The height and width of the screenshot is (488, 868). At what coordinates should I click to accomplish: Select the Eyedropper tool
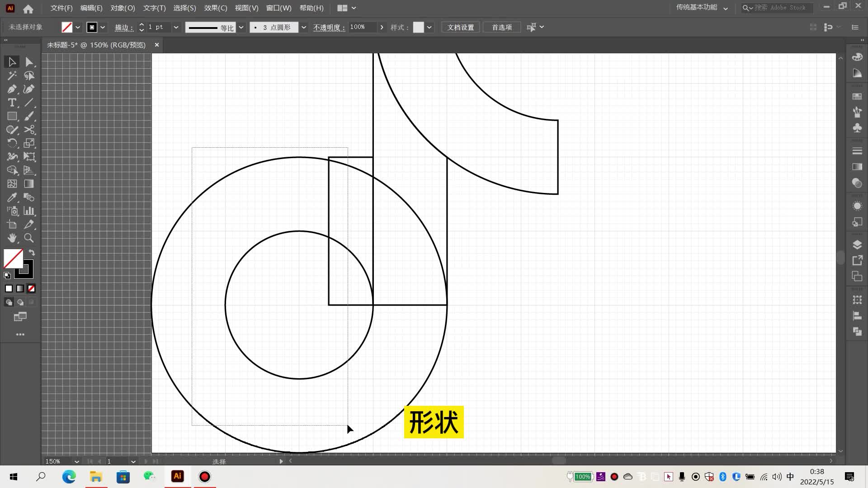[x=12, y=197]
